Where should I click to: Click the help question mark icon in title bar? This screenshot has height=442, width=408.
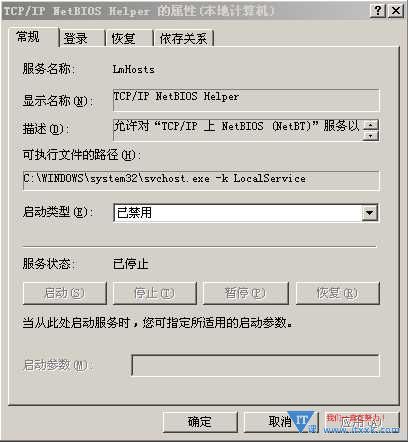point(377,11)
